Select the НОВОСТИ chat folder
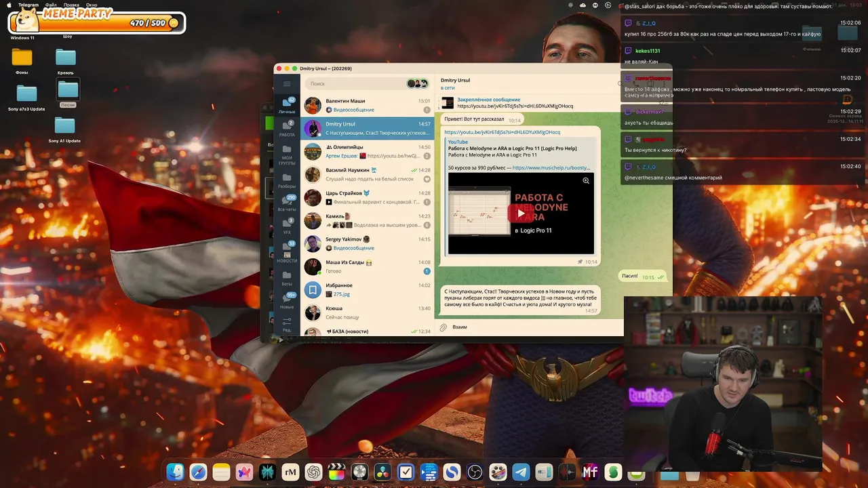This screenshot has width=868, height=488. (x=287, y=252)
